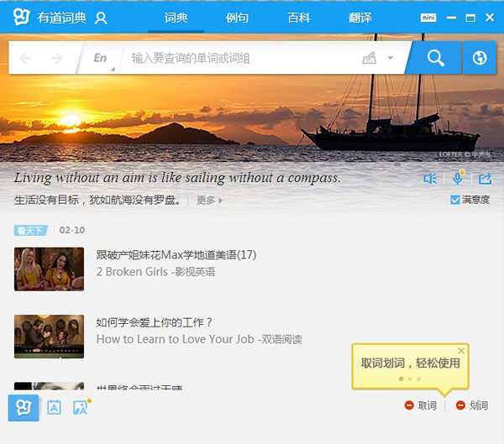Expand 更多 for more daily sentences
This screenshot has height=444, width=504.
point(209,201)
